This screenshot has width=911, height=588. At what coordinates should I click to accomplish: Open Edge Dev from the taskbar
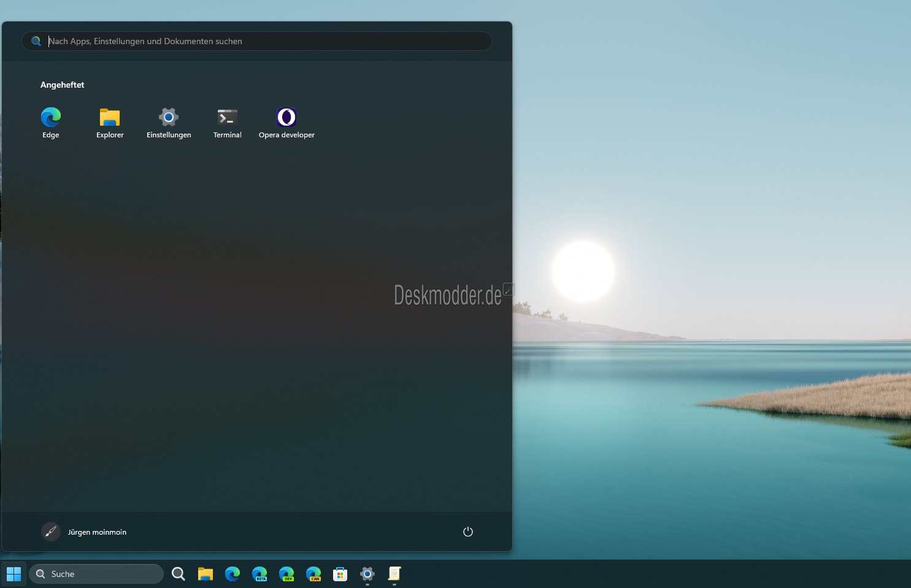(286, 574)
